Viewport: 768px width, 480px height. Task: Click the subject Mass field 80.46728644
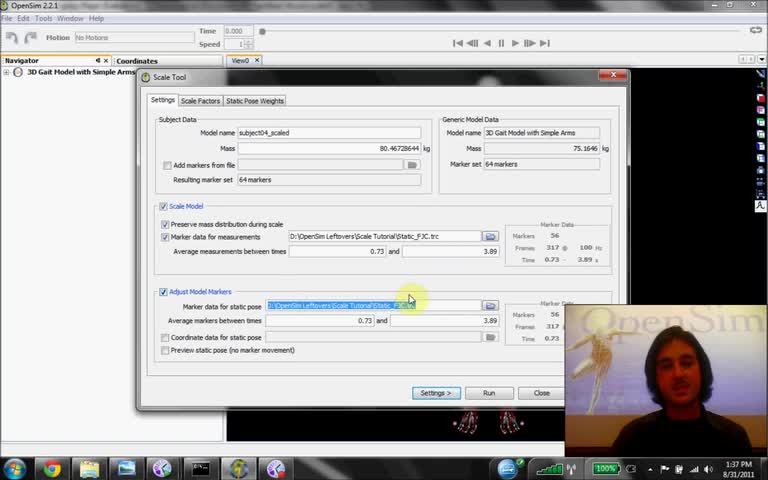[329, 148]
